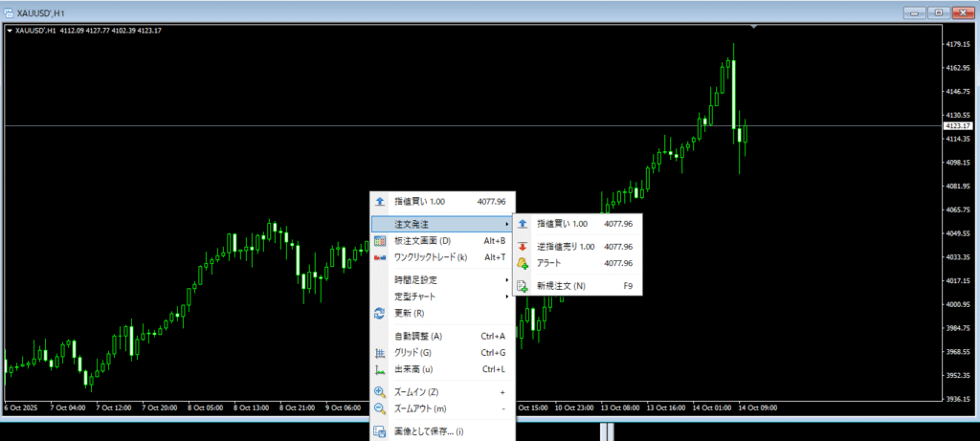Image resolution: width=980 pixels, height=441 pixels.
Task: Toggle 自動調整 (A) auto scroll
Action: [418, 337]
